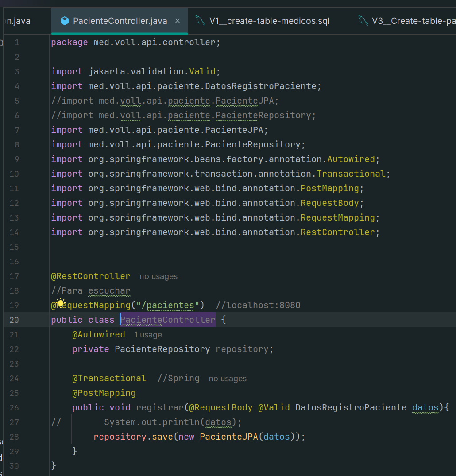Click line number 30 in the gutter
456x476 pixels.
point(14,466)
